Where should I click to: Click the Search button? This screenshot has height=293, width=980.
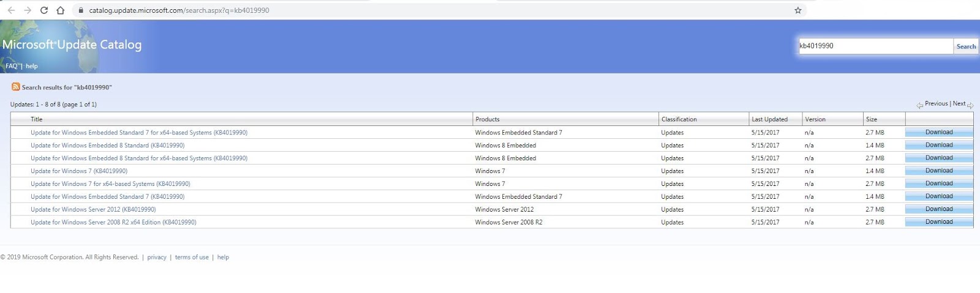coord(966,46)
